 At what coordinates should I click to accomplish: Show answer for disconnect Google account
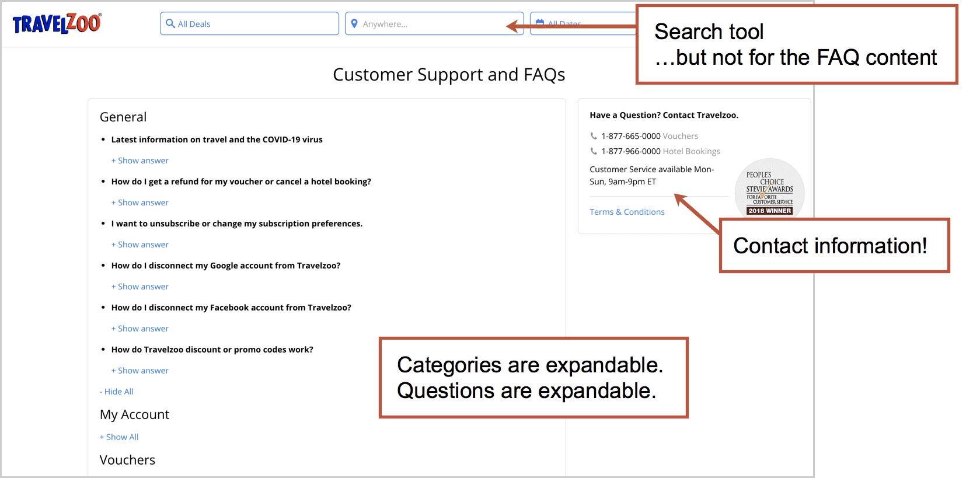tap(140, 287)
